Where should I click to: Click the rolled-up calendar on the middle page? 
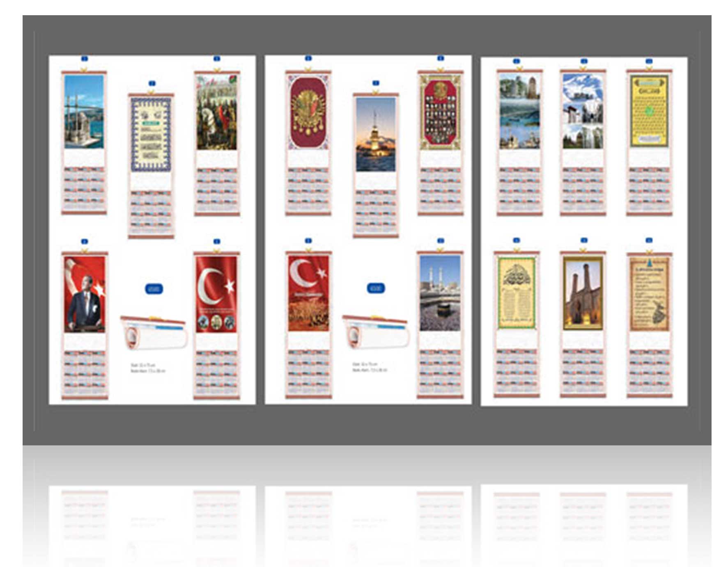[376, 332]
